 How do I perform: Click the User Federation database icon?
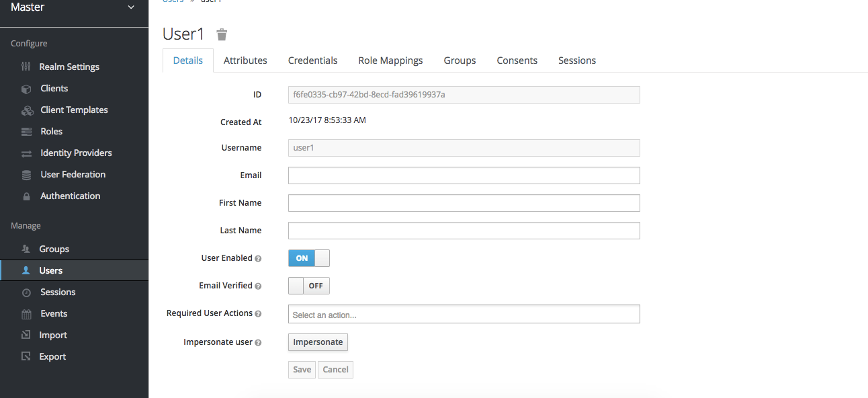(x=26, y=175)
